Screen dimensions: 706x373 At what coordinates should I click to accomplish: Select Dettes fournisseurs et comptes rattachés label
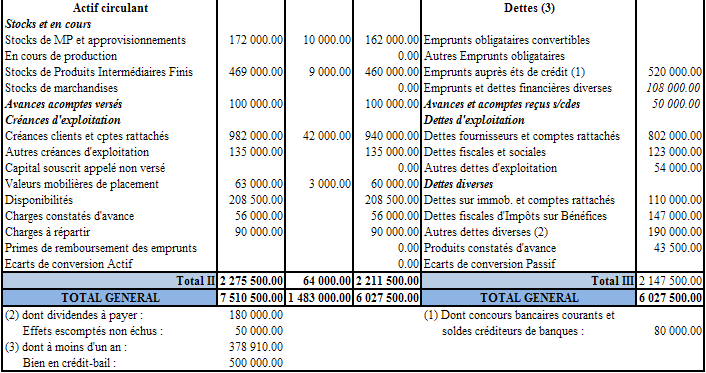(x=522, y=136)
